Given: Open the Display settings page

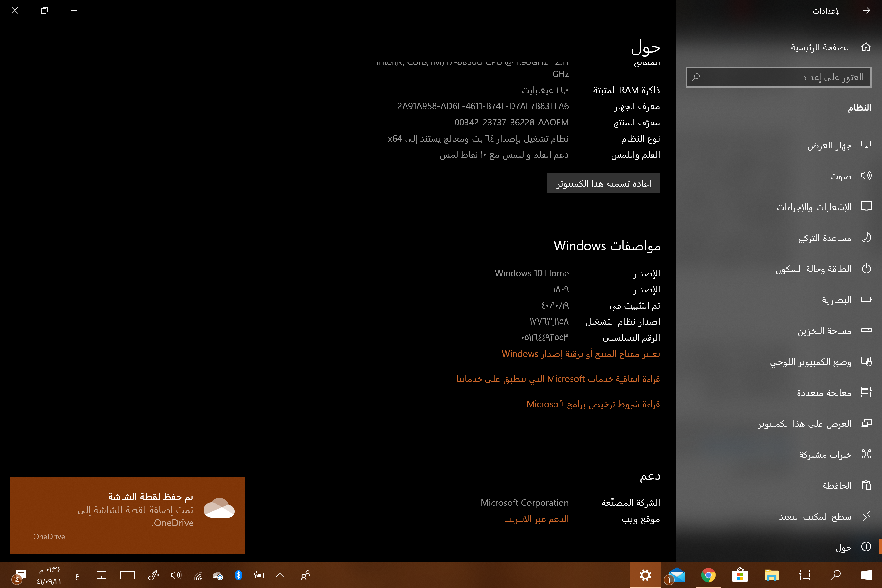Looking at the screenshot, I should 829,145.
